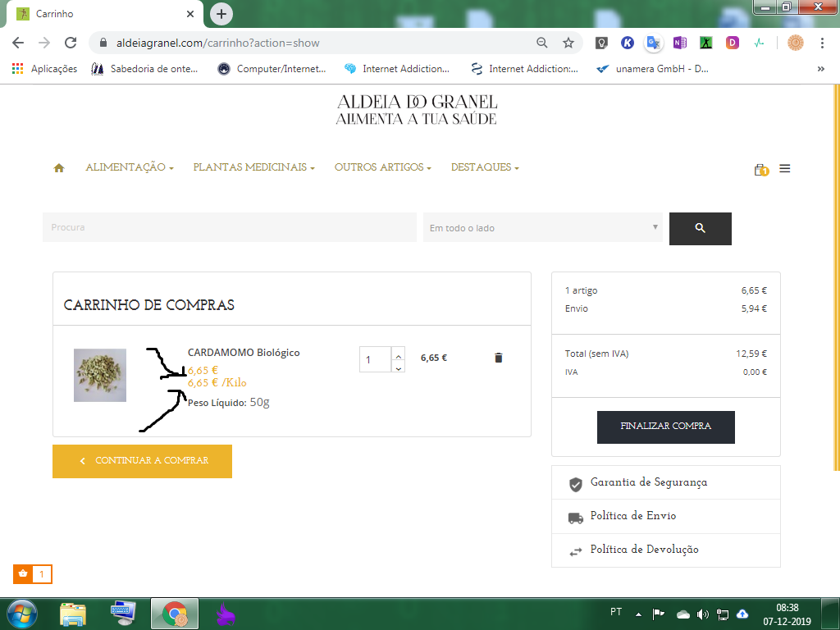The width and height of the screenshot is (840, 630).
Task: Select the 'Total (sem IVA)' label
Action: (597, 354)
